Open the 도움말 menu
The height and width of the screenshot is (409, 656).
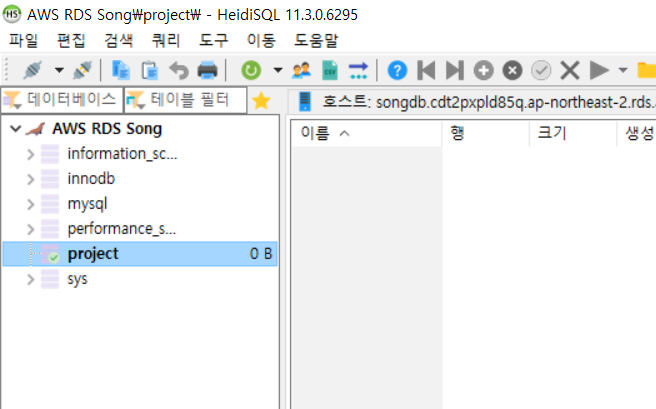pyautogui.click(x=316, y=41)
